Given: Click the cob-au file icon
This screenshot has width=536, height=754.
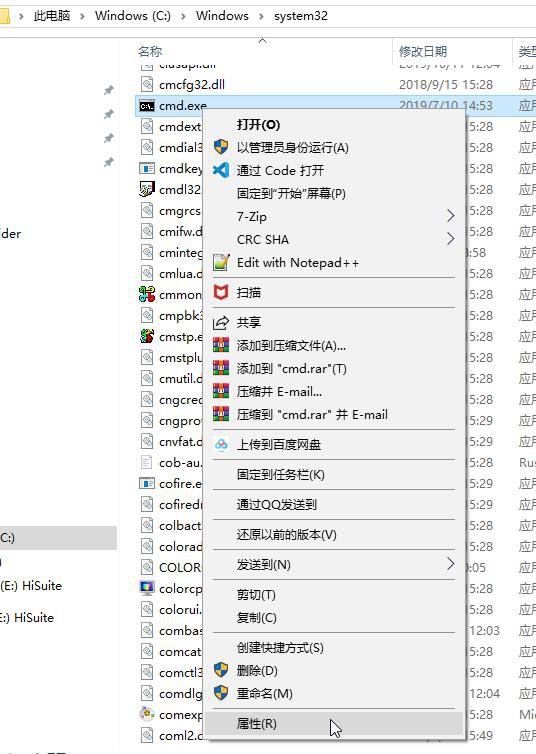Looking at the screenshot, I should [x=147, y=462].
